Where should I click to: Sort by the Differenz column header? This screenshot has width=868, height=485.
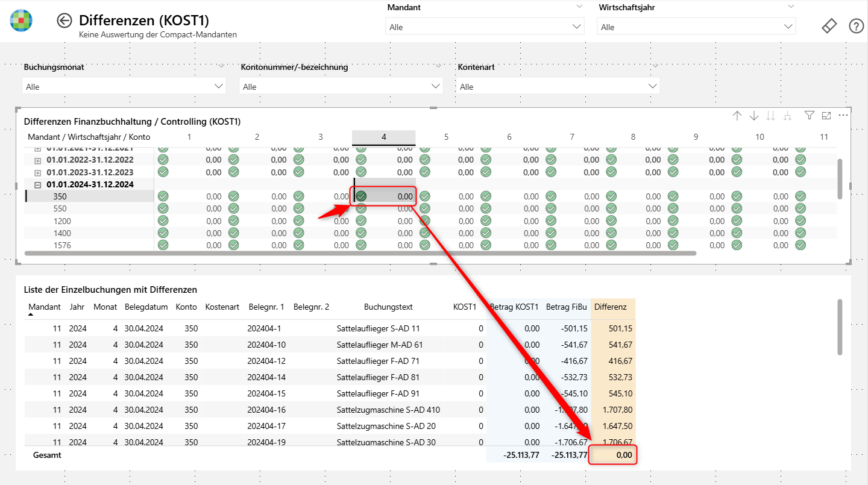(610, 307)
